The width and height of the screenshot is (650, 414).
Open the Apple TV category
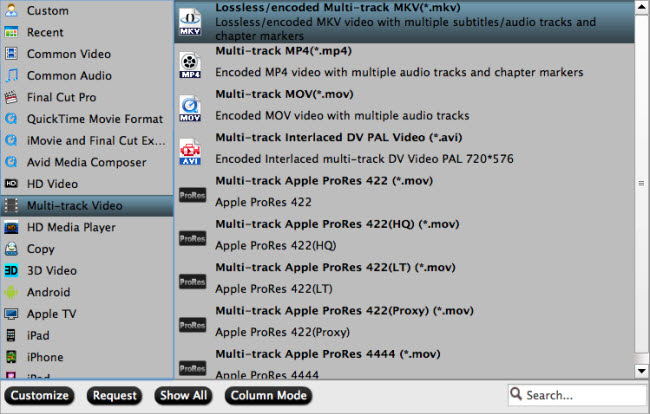click(x=87, y=314)
